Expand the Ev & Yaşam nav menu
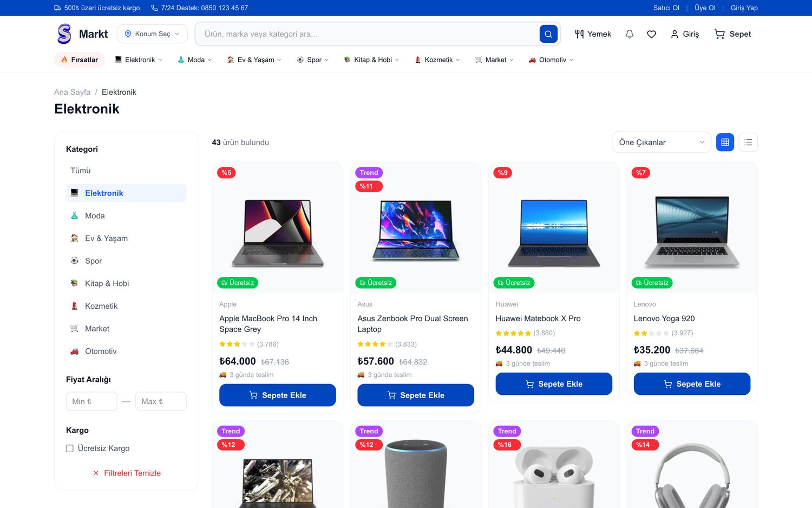The image size is (812, 508). click(x=254, y=60)
